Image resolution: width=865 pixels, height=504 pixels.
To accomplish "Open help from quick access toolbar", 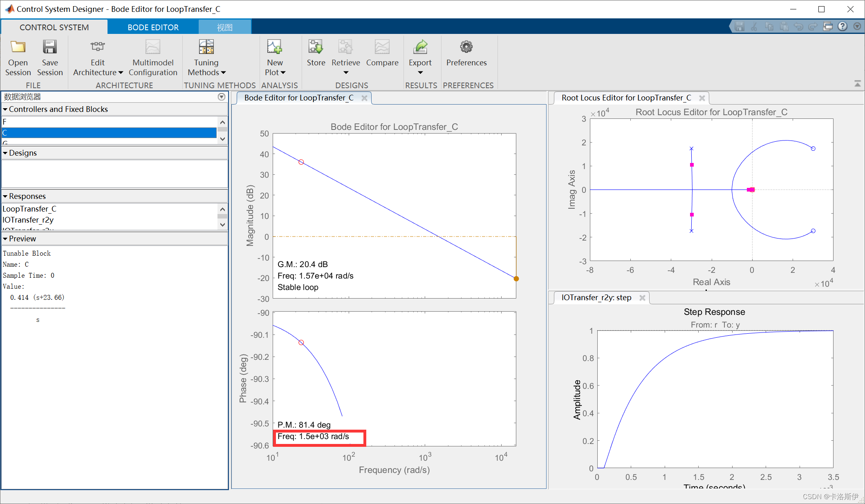I will coord(842,27).
